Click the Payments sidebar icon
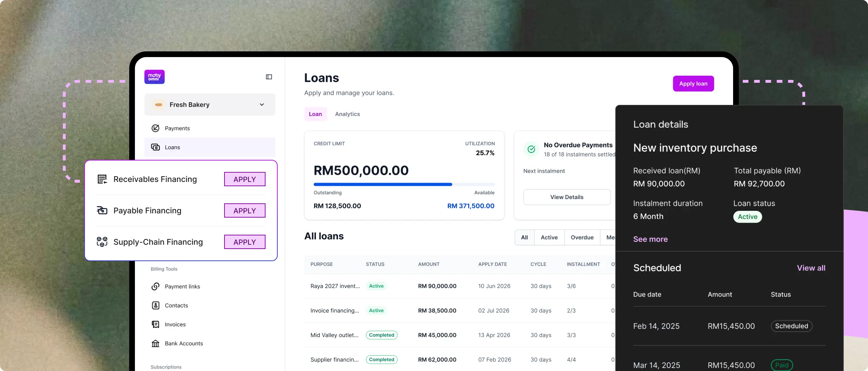This screenshot has width=868, height=371. [x=156, y=128]
